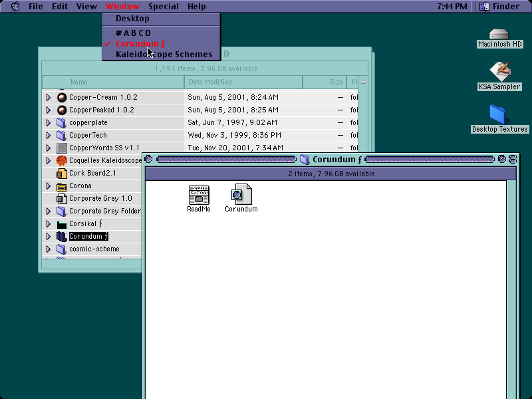Select the cosmic-scheme row name

coord(94,249)
